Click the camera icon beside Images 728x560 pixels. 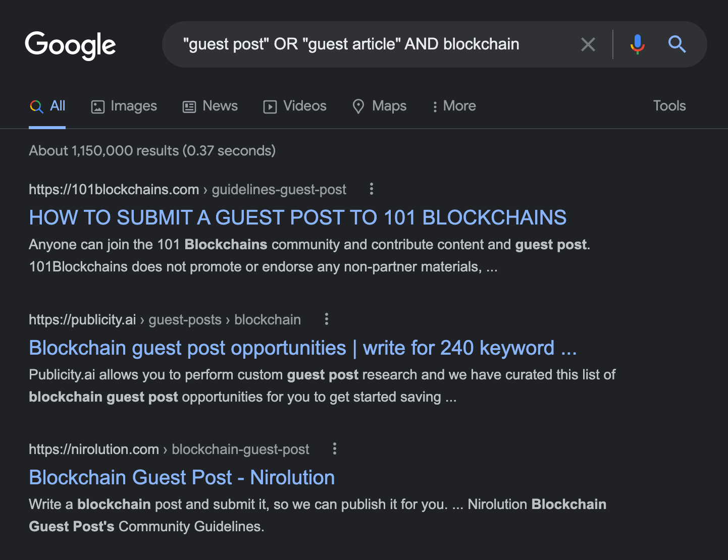click(x=98, y=106)
